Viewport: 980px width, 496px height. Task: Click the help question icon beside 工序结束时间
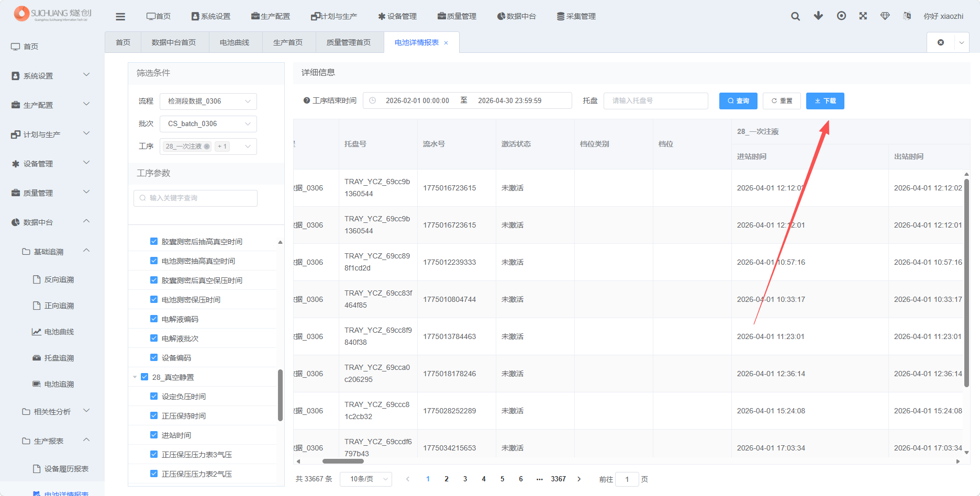(307, 100)
